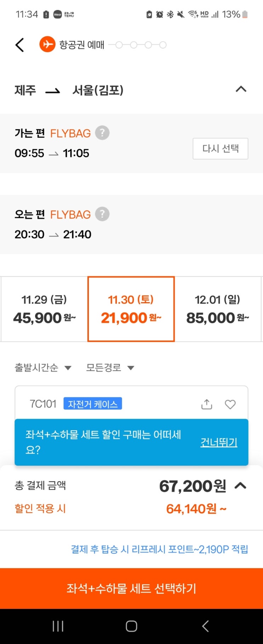Viewport: 263px width, 644px height.
Task: Open the 모든경로 route filter dropdown
Action: pos(110,368)
